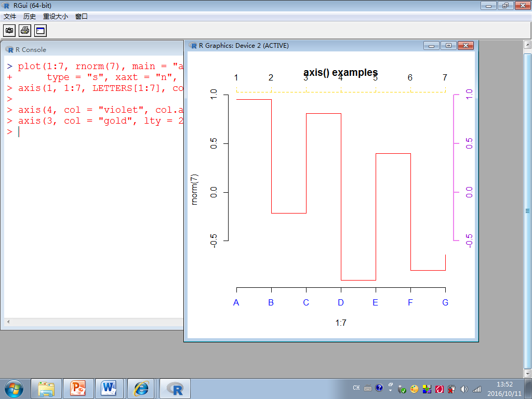
Task: Click the return focus to console icon
Action: point(41,31)
